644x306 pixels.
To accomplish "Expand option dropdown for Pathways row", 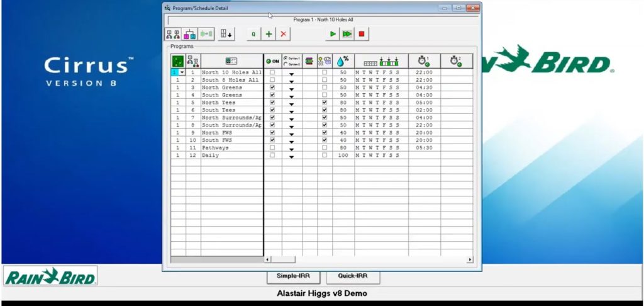I will tap(292, 149).
